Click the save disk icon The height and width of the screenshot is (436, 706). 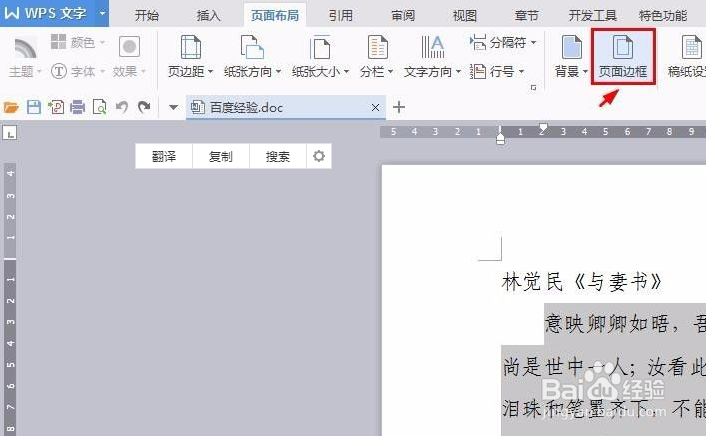[x=34, y=107]
